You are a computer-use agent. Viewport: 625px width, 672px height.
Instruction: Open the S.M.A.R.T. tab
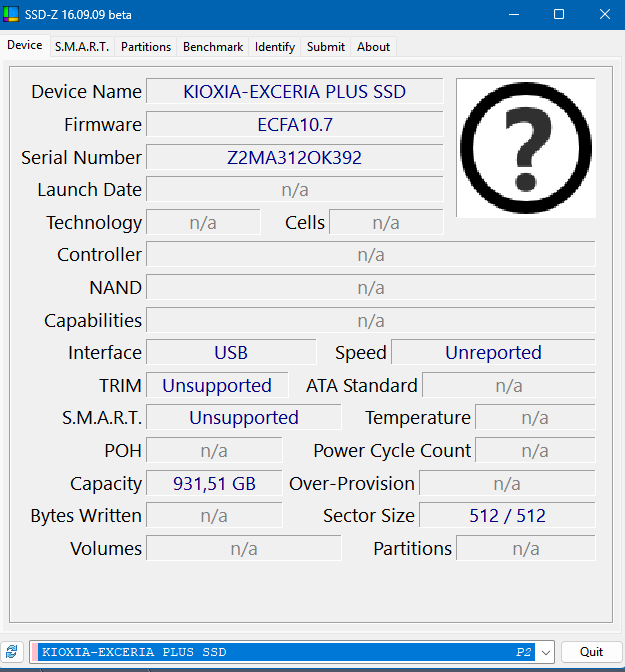(82, 47)
